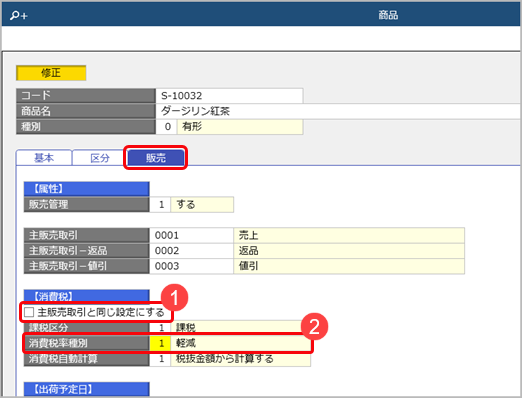The image size is (522, 398).
Task: Click the 商品名 field ダージリン紅茶
Action: pyautogui.click(x=338, y=111)
